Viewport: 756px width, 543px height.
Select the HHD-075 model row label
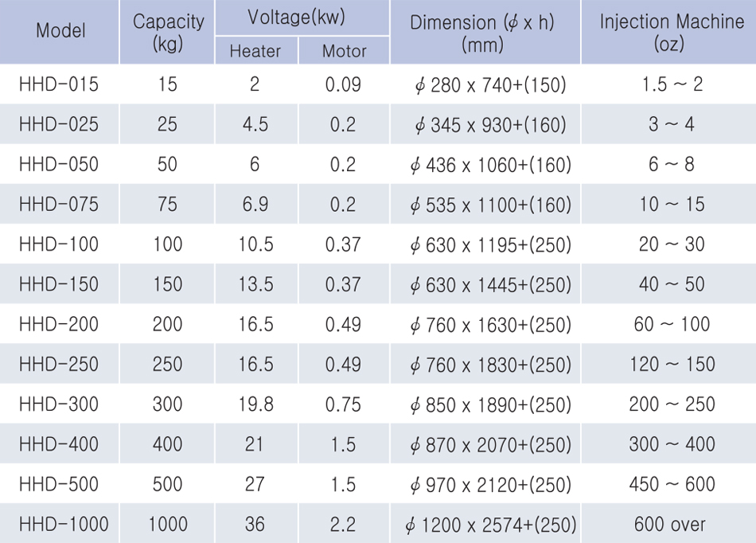59,205
